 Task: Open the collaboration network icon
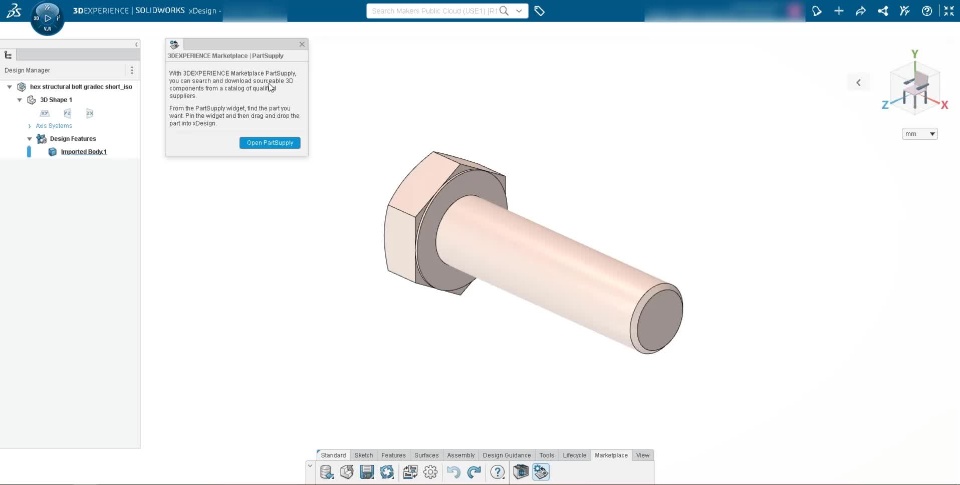pyautogui.click(x=883, y=10)
